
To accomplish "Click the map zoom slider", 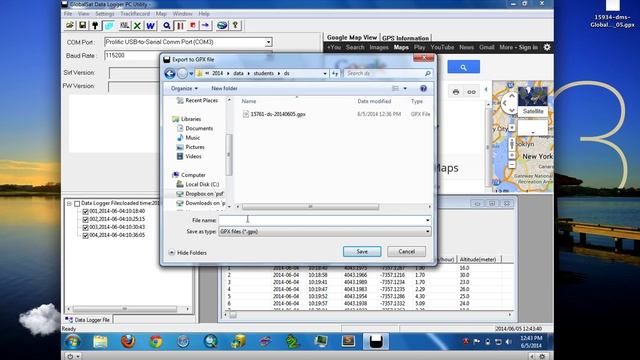I will tap(512, 144).
